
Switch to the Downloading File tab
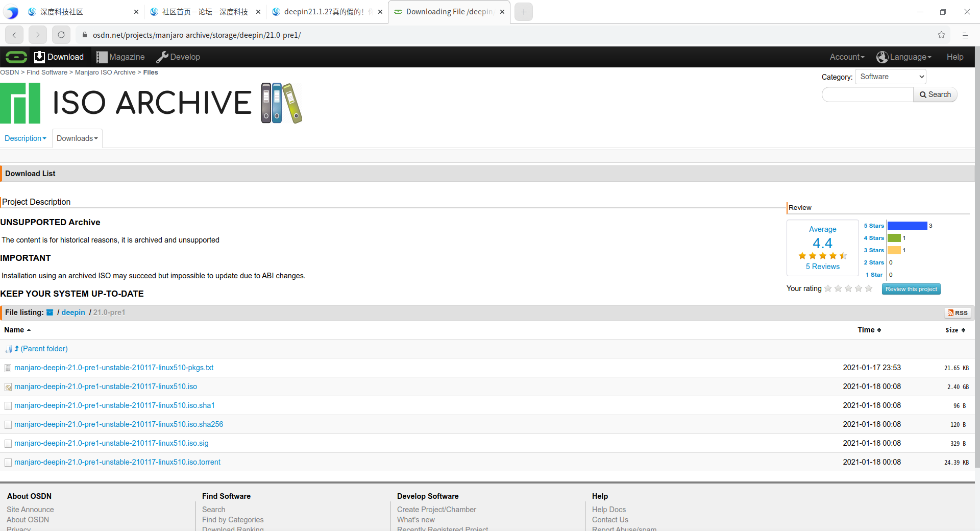445,11
